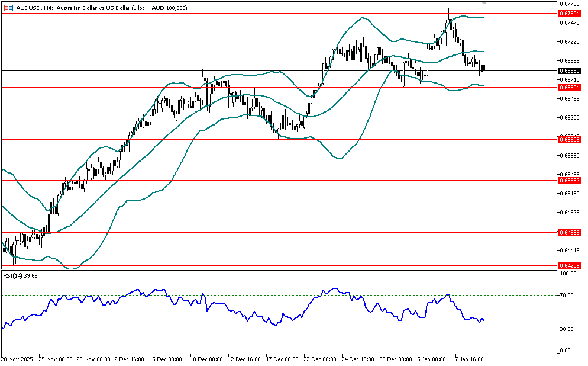Screen dimensions: 588x366
Task: Click the red level price label 0.64653
Action: 568,233
